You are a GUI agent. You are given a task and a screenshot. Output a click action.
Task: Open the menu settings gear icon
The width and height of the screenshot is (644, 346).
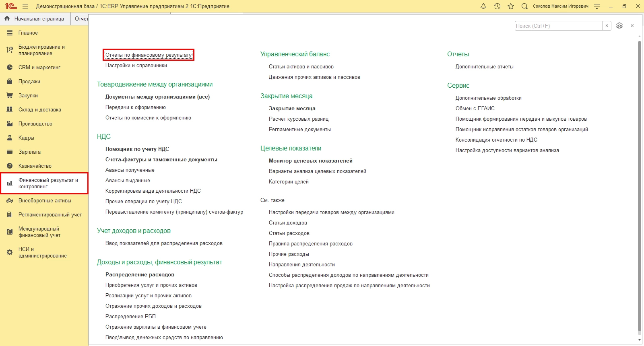point(619,26)
